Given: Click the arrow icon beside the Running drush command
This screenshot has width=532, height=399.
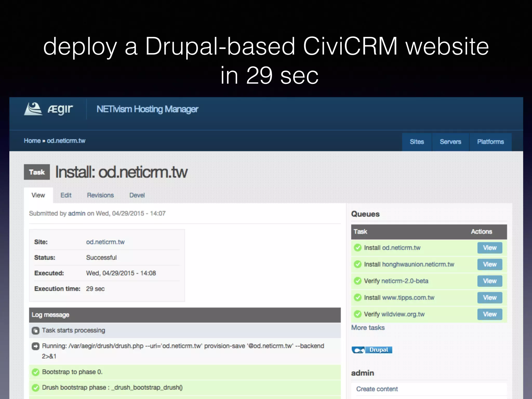Looking at the screenshot, I should pyautogui.click(x=35, y=346).
